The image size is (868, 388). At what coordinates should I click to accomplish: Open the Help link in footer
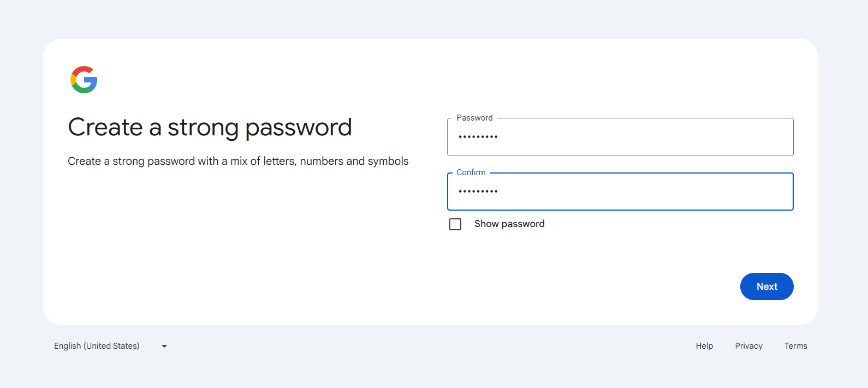pos(704,346)
